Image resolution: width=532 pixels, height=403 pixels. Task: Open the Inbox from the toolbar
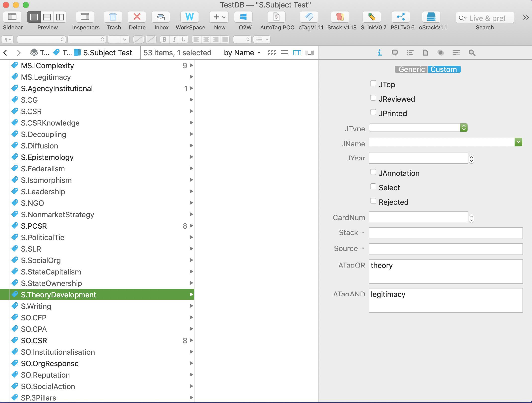pos(161,17)
